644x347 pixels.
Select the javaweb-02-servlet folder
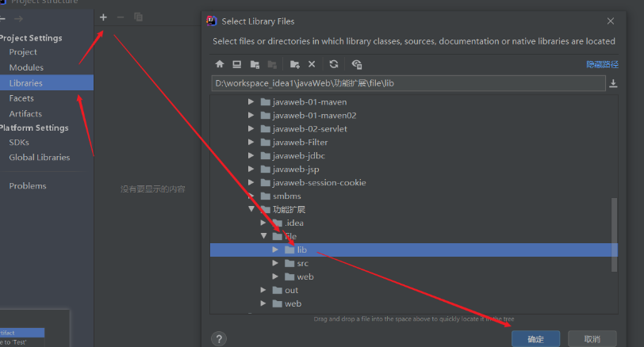[x=309, y=129]
